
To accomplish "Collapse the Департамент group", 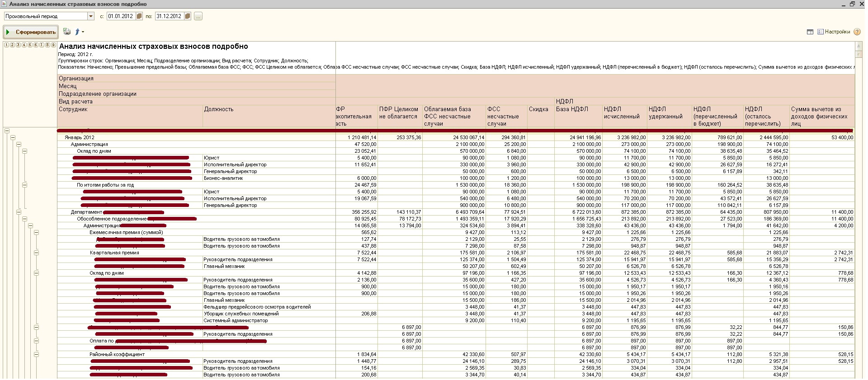I will (x=19, y=212).
